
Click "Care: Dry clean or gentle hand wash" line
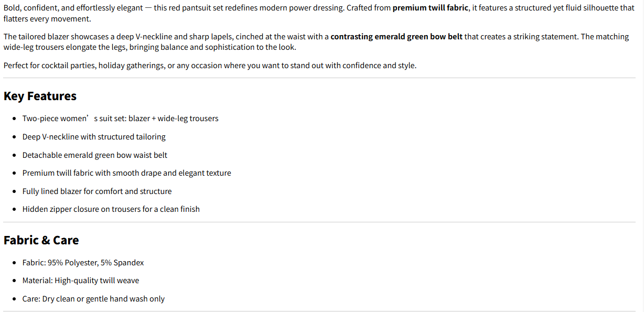click(93, 299)
